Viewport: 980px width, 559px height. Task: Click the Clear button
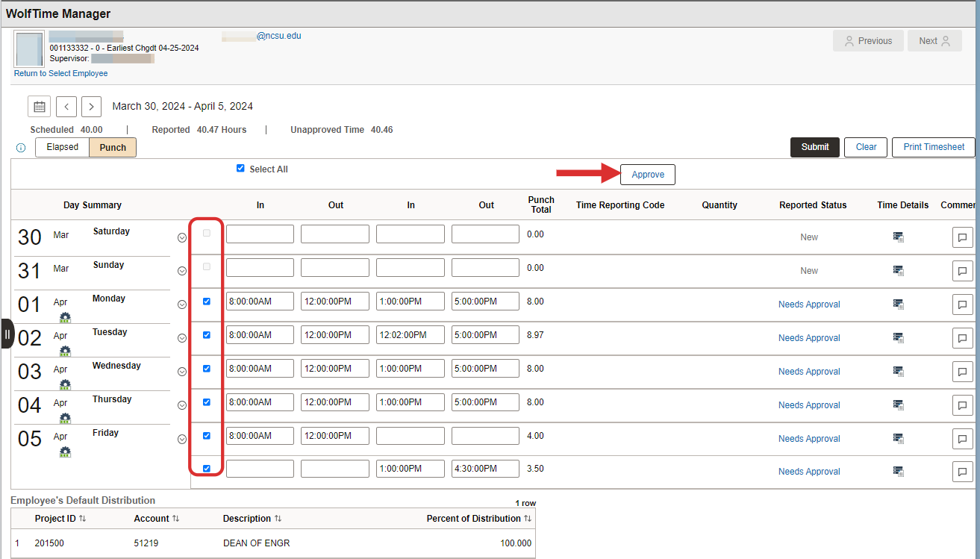click(866, 147)
